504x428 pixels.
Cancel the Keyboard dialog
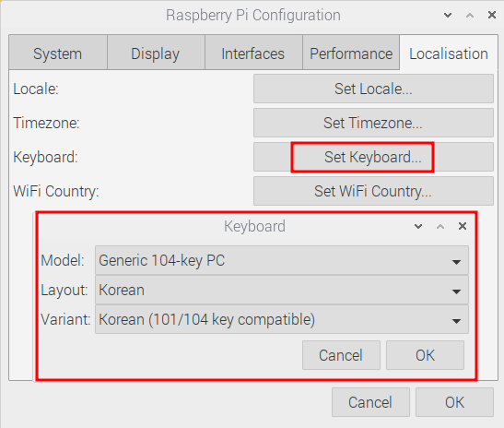341,355
